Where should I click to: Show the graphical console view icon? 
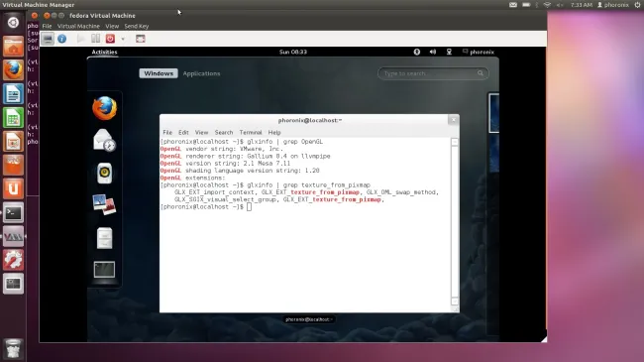(48, 39)
